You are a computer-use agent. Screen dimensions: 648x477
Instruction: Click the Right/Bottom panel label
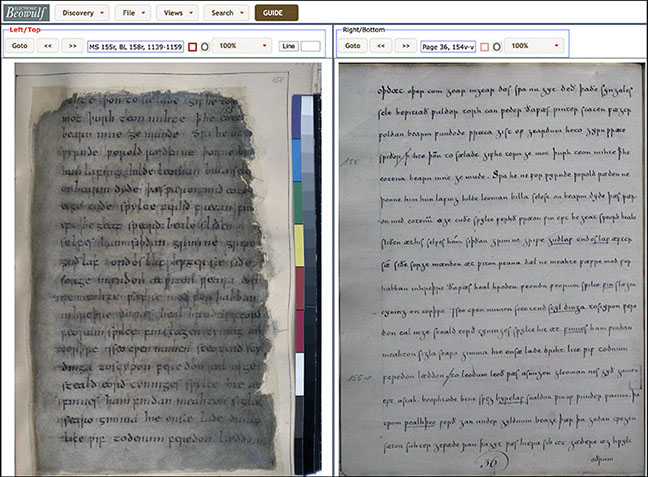click(x=364, y=30)
